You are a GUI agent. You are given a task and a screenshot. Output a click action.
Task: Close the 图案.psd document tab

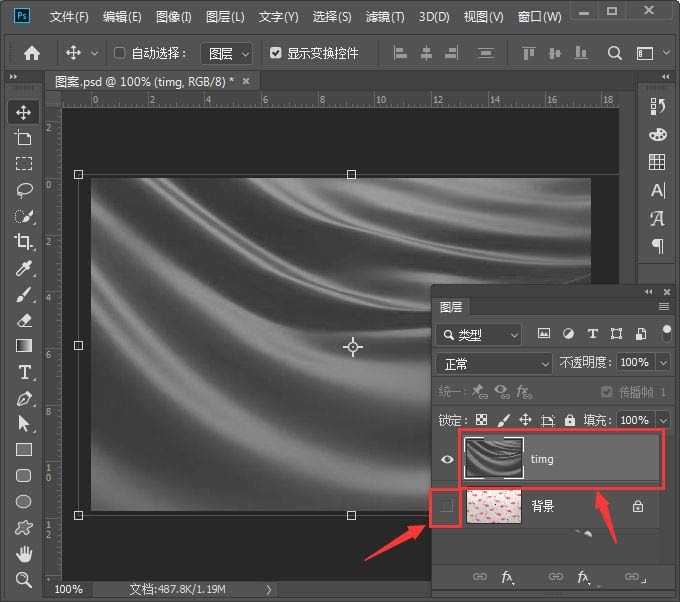[246, 81]
